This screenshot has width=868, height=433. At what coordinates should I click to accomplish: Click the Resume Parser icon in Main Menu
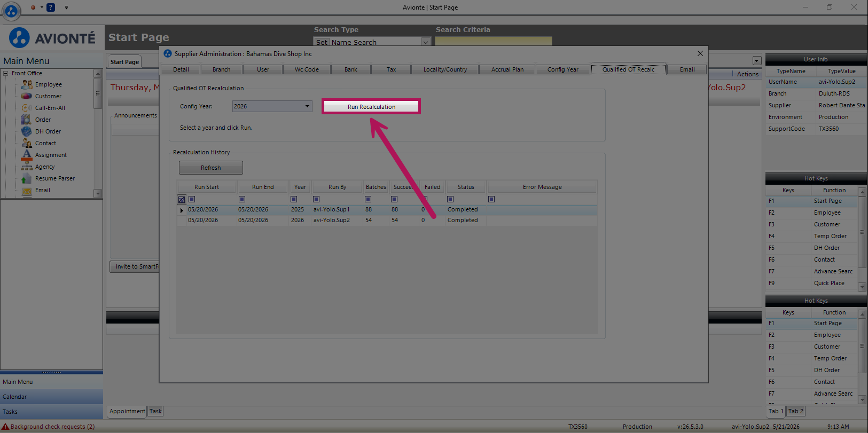[x=27, y=178]
